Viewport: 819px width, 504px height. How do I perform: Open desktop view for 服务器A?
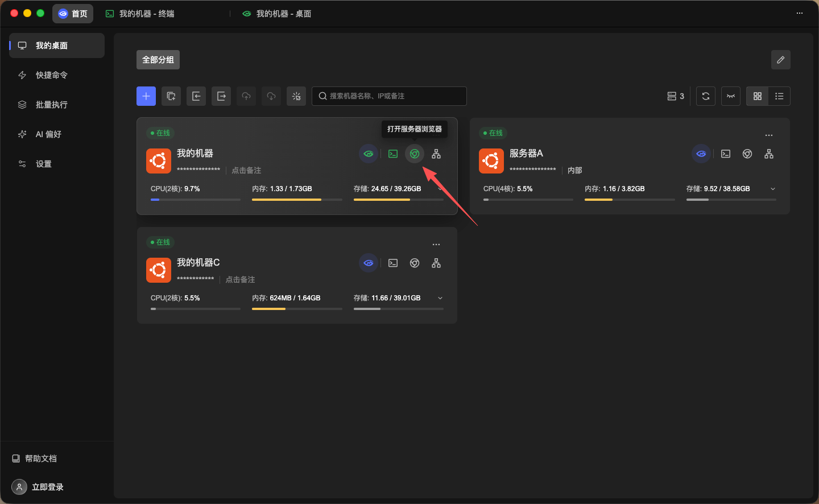click(x=701, y=154)
